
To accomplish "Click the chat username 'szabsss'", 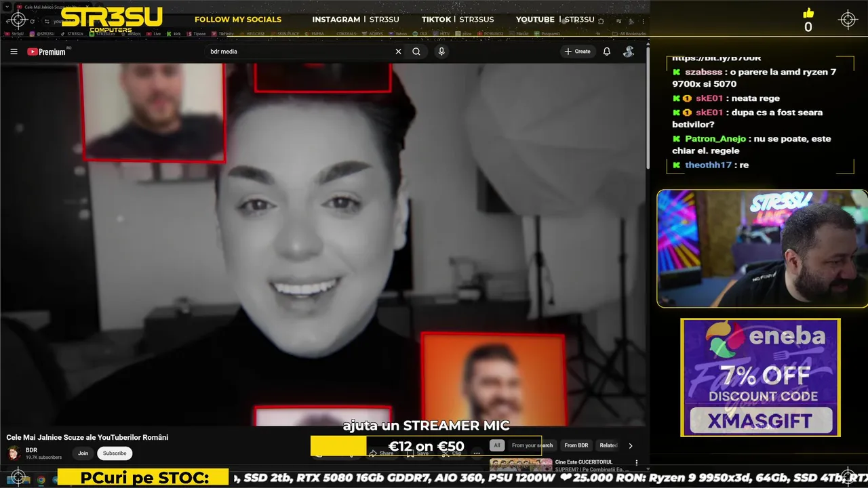I will pos(703,72).
